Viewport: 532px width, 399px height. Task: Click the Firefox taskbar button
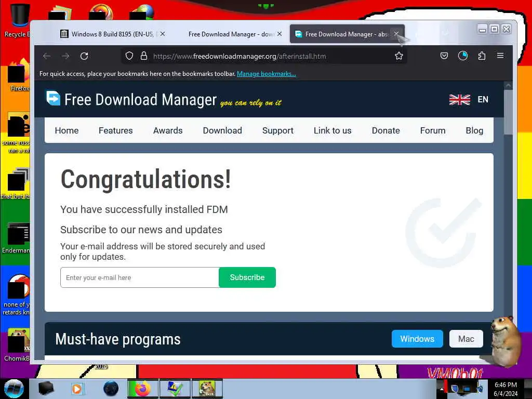click(142, 389)
